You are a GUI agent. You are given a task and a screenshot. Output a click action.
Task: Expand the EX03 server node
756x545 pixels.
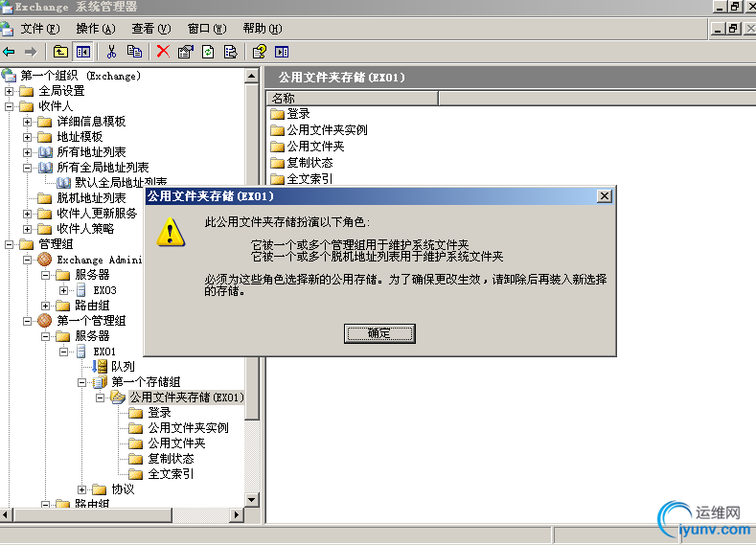[63, 290]
